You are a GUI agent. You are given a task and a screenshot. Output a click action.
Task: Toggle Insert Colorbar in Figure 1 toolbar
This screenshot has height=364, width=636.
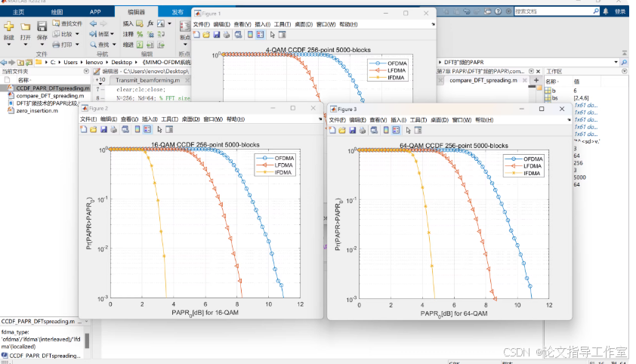click(250, 35)
